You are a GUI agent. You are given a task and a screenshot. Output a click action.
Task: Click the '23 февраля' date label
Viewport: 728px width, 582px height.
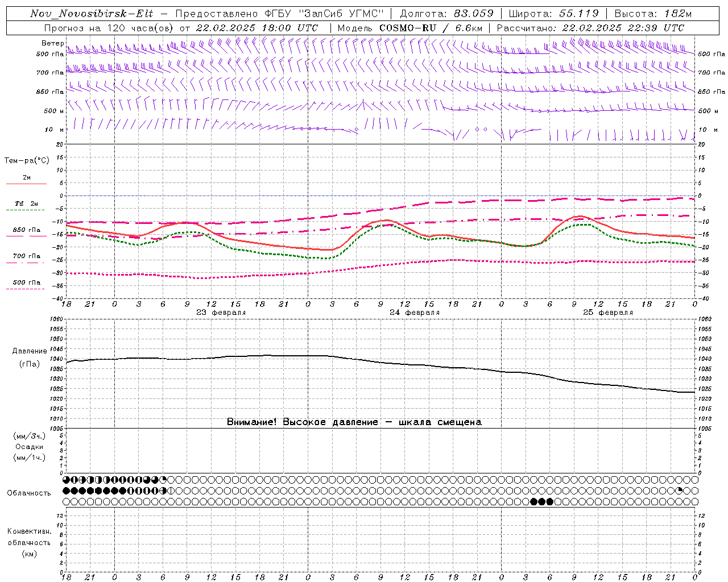coord(221,313)
